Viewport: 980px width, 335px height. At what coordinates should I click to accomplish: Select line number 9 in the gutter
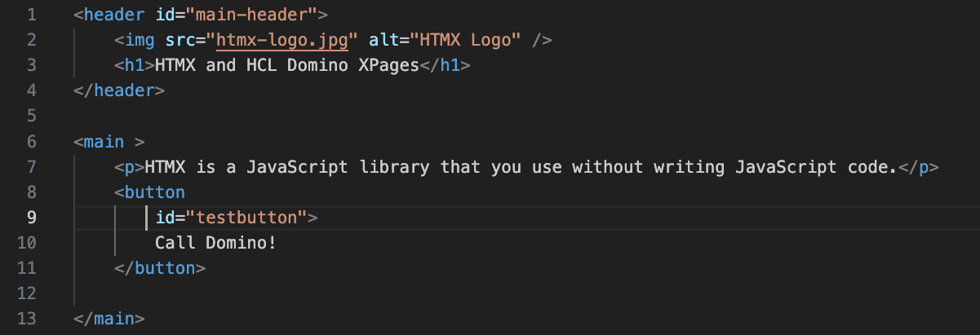[31, 218]
